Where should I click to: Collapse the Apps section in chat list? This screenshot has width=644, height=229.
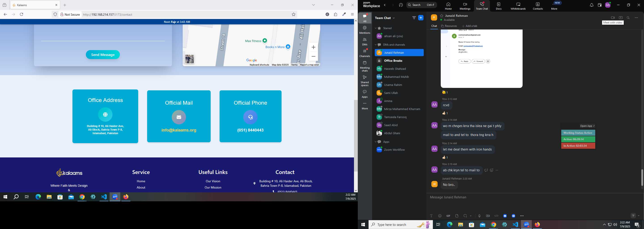click(375, 142)
